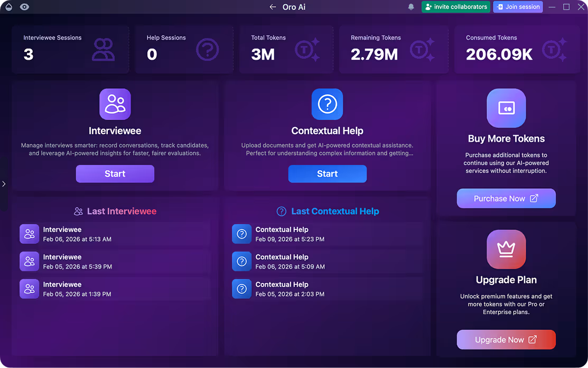Click the Last Interviewee heading text
The height and width of the screenshot is (368, 588).
pos(122,211)
